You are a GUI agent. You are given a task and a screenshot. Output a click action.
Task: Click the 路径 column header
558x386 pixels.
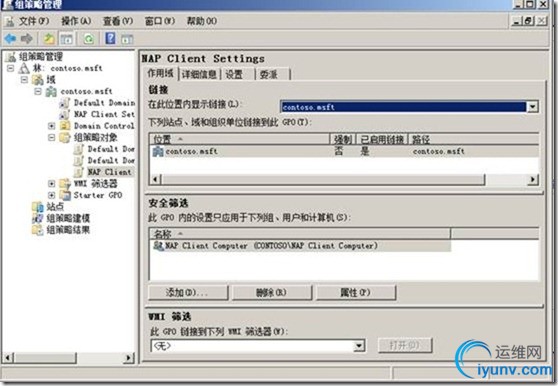473,139
